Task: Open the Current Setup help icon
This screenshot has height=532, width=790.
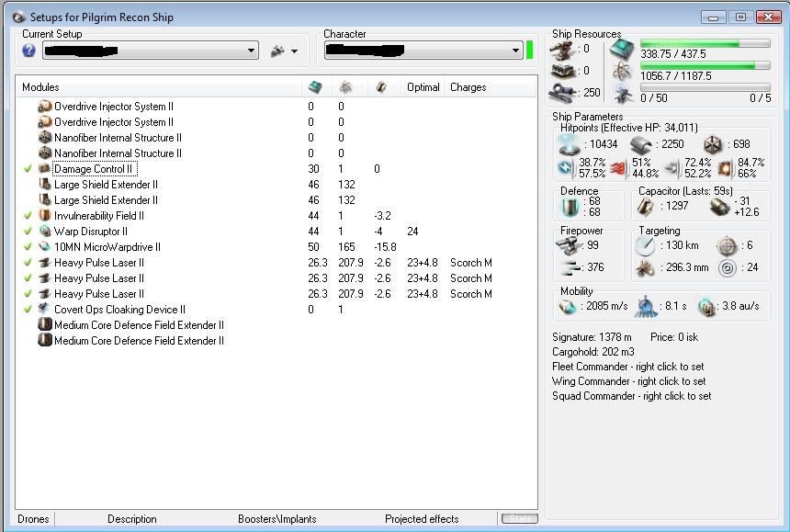Action: pos(28,51)
